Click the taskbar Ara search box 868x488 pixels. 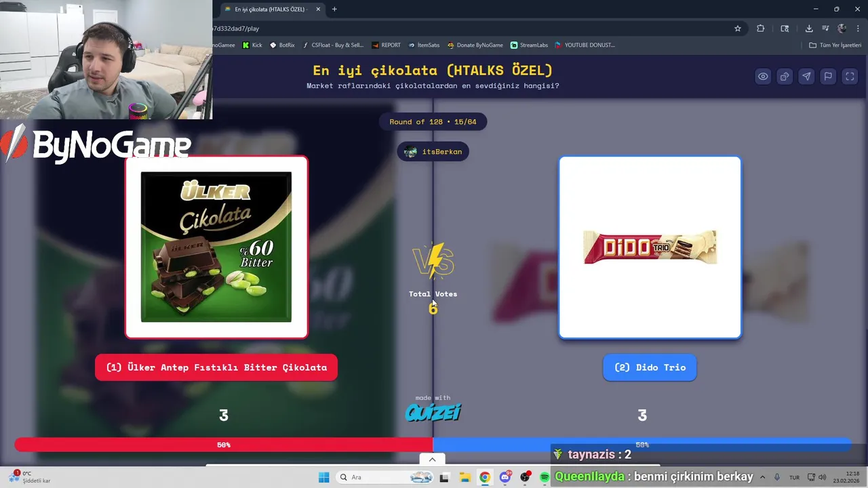pyautogui.click(x=384, y=477)
